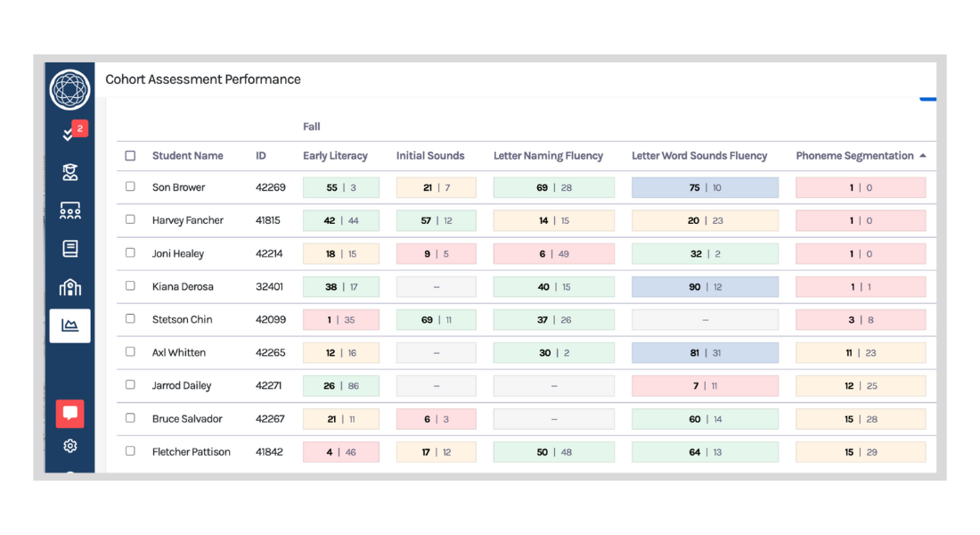980x535 pixels.
Task: Open the red chat message icon
Action: [x=70, y=414]
